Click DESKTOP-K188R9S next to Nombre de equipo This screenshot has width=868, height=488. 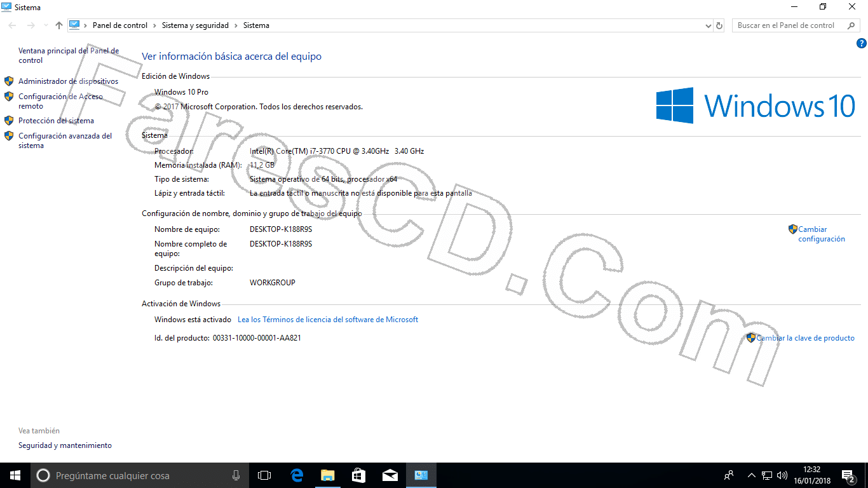[x=281, y=229]
